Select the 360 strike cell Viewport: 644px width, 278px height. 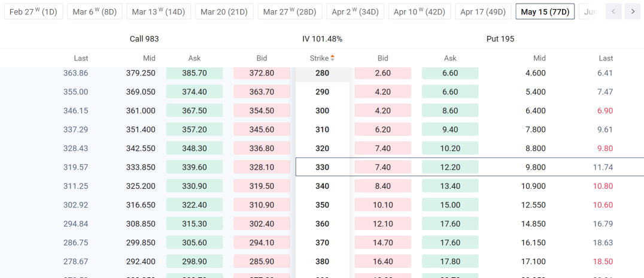click(323, 223)
